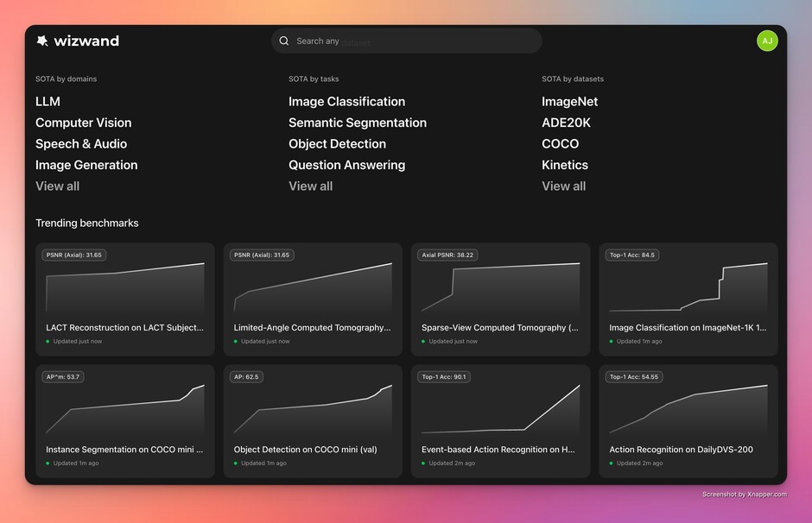Open the LLM domain

(48, 101)
